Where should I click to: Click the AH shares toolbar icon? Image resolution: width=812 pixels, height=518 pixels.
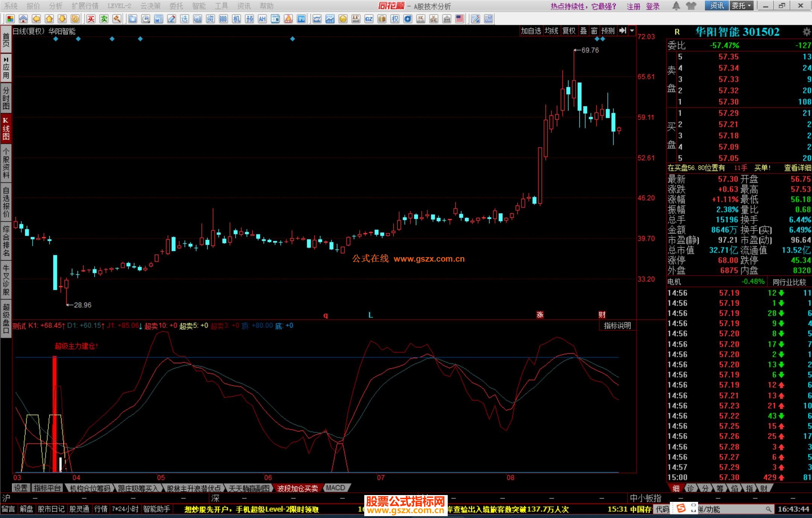tap(262, 19)
